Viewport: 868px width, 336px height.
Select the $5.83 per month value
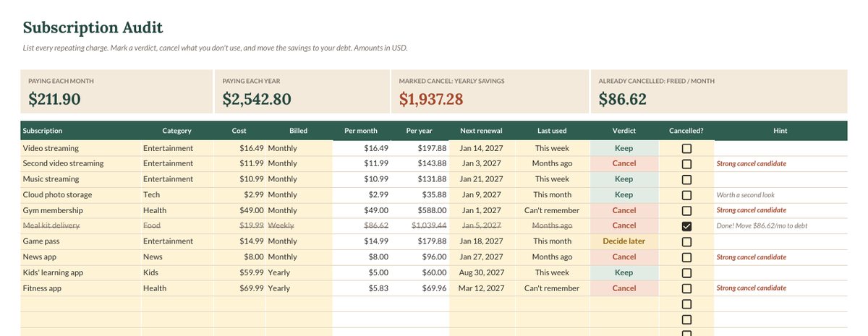point(362,288)
